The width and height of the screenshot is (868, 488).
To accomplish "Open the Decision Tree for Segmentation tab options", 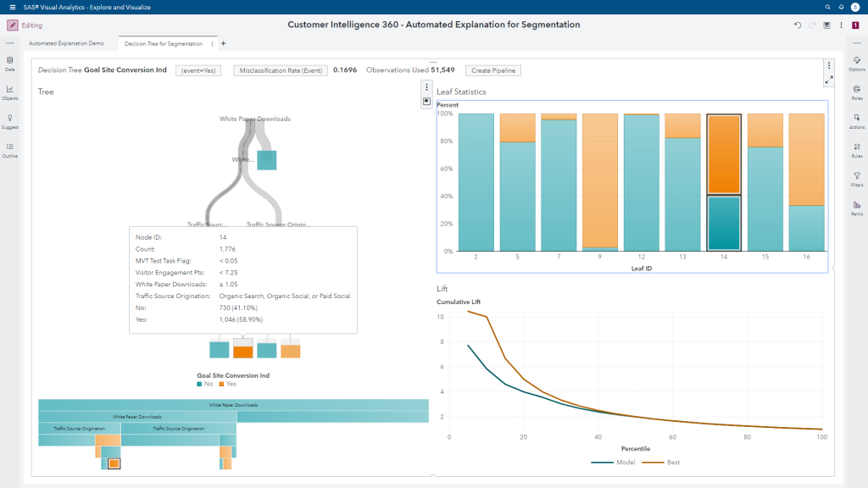I will [x=212, y=43].
